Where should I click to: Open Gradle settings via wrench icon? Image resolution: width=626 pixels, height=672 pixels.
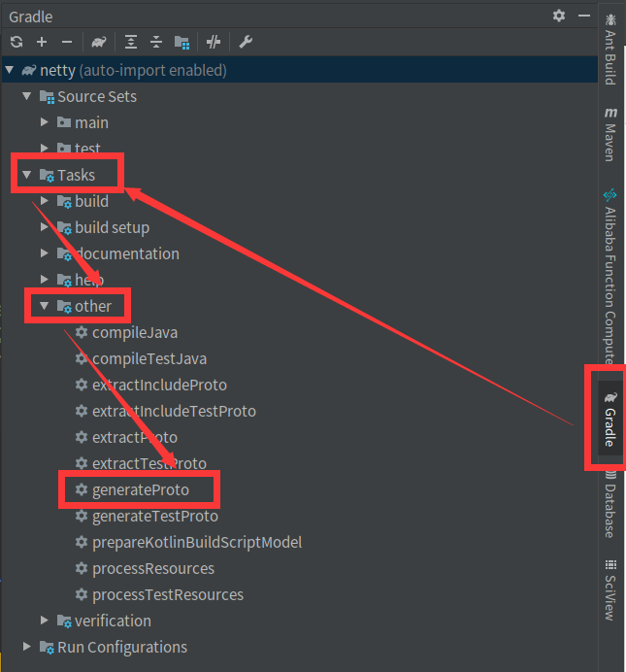(x=246, y=42)
